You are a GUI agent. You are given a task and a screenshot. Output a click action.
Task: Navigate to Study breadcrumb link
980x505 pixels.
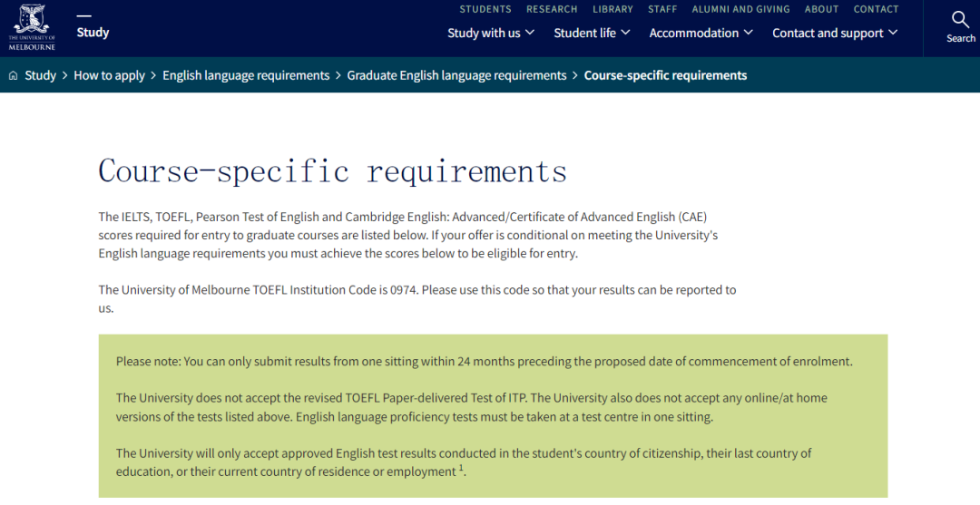point(41,76)
